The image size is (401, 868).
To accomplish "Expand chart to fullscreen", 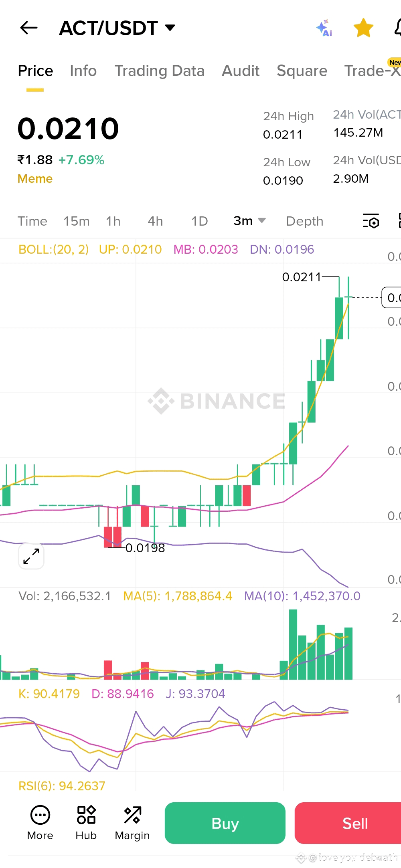I will pos(31,556).
